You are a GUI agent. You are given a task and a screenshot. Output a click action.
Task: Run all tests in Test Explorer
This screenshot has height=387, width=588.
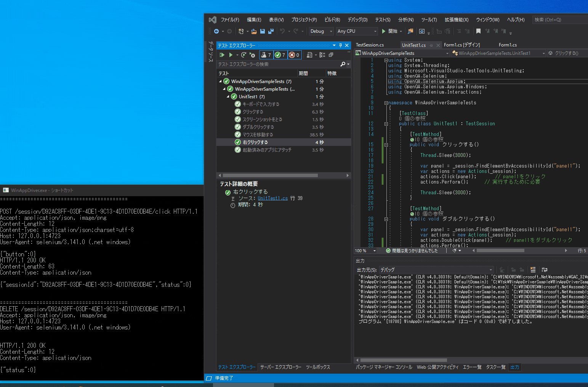tap(222, 54)
